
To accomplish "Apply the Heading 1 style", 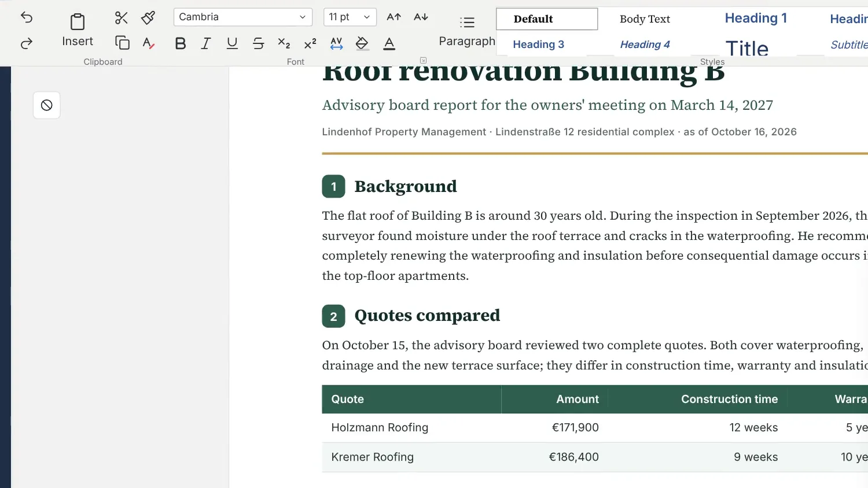I will 756,19.
